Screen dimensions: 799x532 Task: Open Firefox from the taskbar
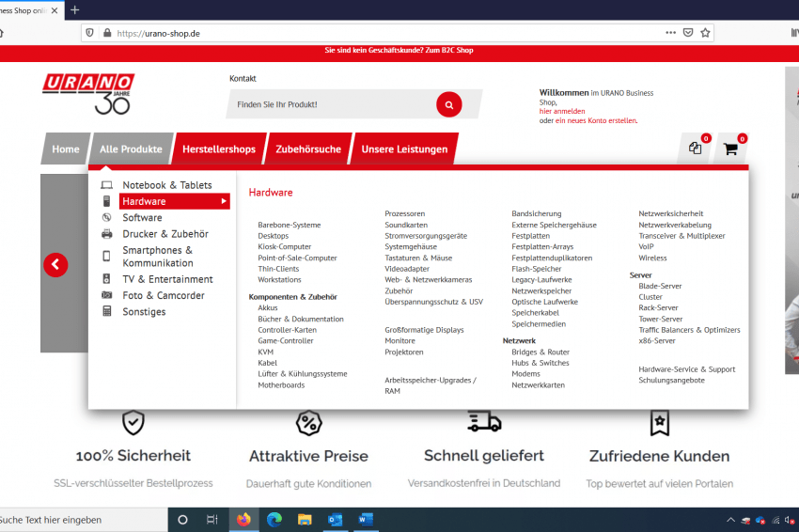click(x=243, y=520)
